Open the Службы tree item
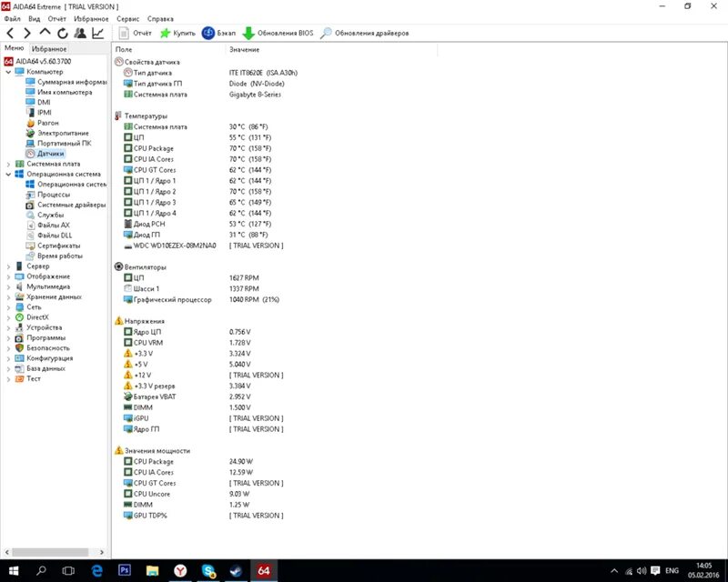This screenshot has width=728, height=582. 45,215
